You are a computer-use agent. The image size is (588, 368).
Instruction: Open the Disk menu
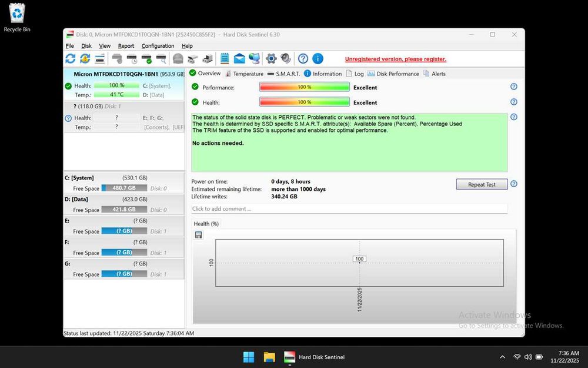click(86, 46)
